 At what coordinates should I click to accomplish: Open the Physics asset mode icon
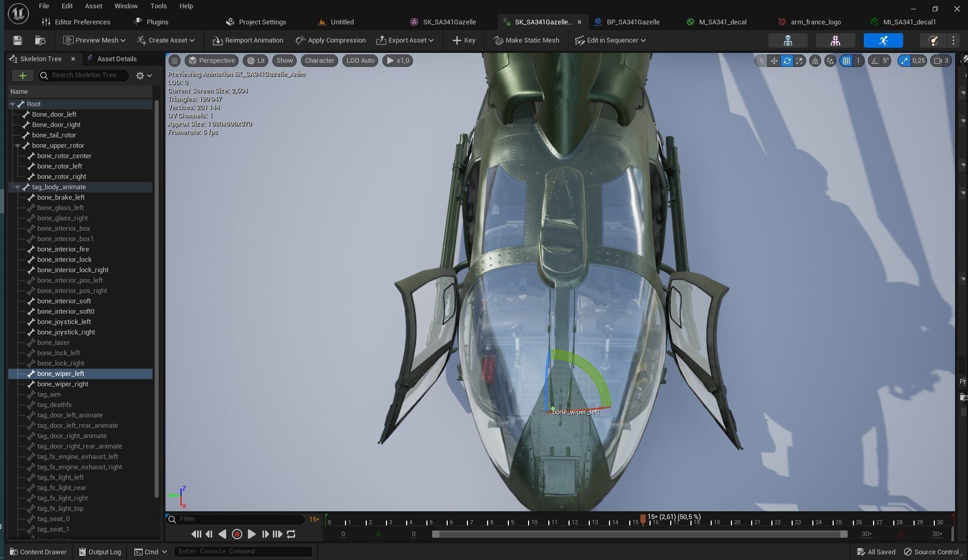click(933, 40)
